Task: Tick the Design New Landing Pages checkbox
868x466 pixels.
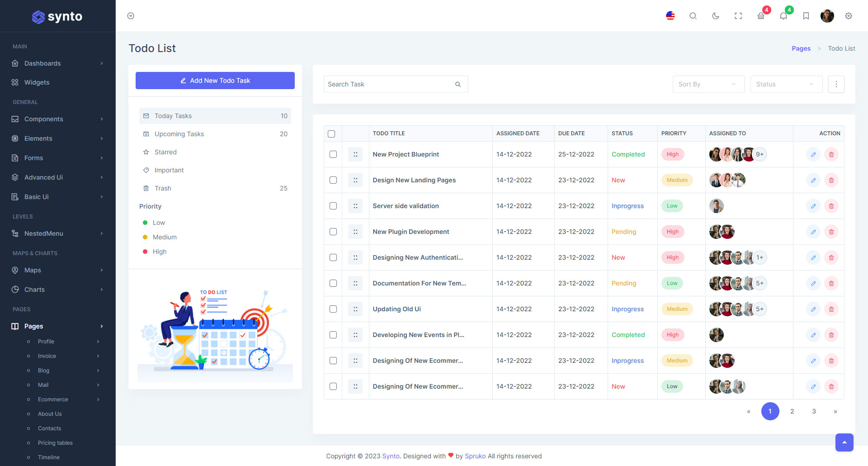Action: pos(333,180)
